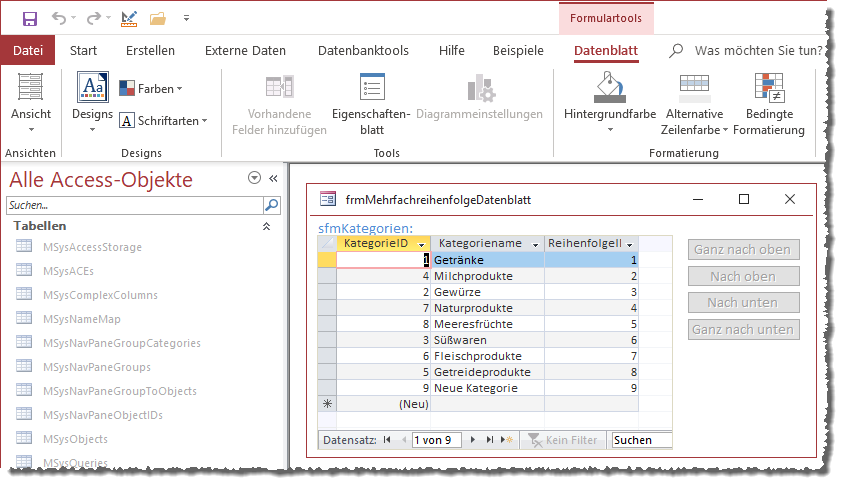Click the Nach oben button

click(743, 276)
